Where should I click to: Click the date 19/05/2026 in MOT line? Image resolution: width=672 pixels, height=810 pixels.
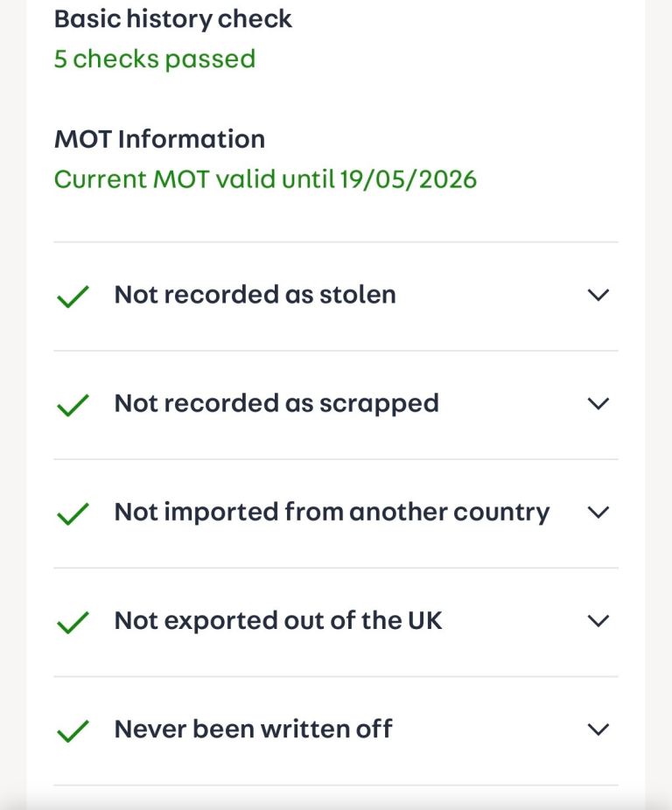(409, 179)
